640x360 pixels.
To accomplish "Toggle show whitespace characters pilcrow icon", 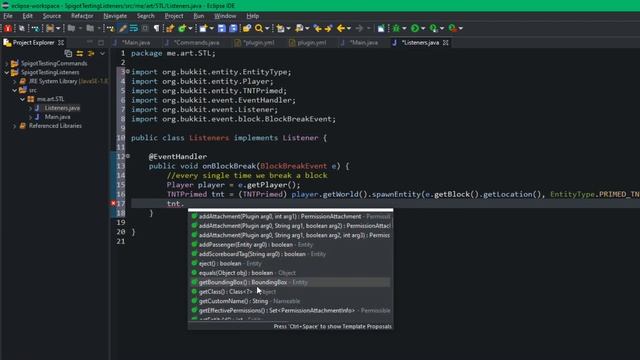I will (156, 28).
